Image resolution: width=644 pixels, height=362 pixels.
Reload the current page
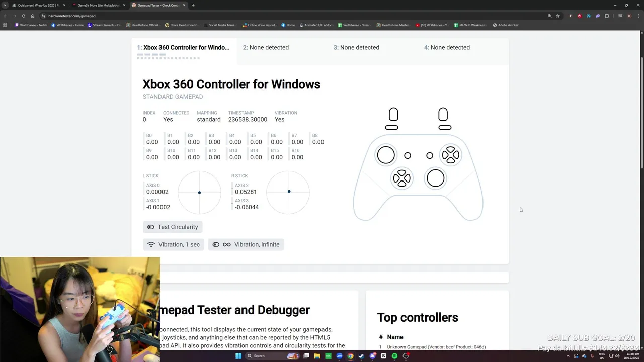click(23, 16)
